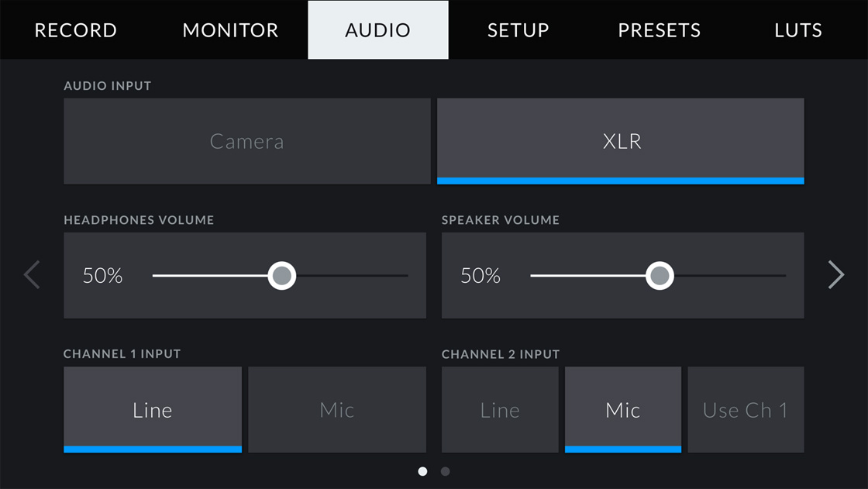The image size is (868, 489).
Task: Choose Use Ch 1 for Channel 2
Action: click(746, 409)
